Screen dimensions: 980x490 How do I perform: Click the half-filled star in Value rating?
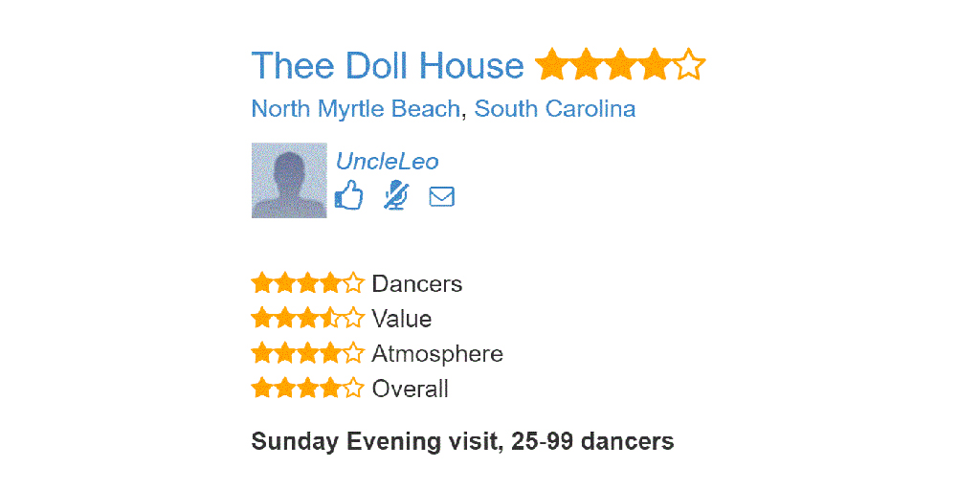[330, 318]
